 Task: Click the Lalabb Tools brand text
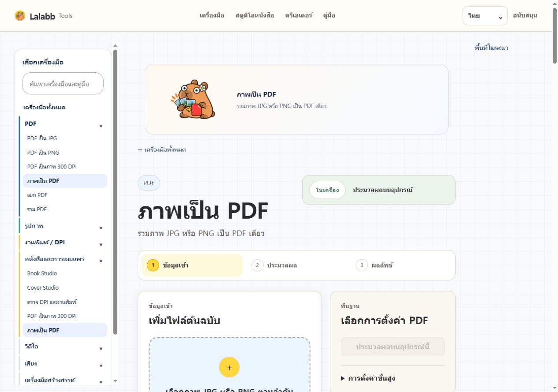click(x=51, y=16)
